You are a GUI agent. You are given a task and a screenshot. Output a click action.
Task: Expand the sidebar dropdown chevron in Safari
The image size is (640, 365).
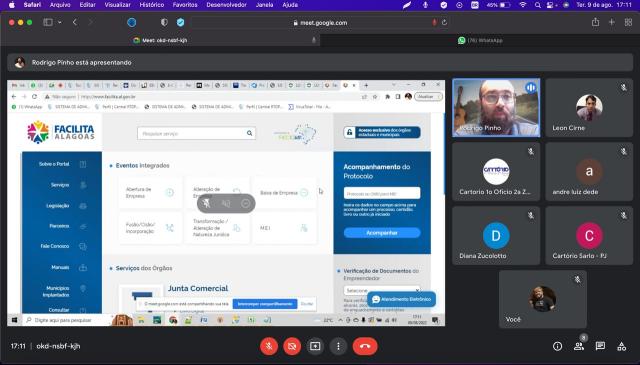[60, 22]
